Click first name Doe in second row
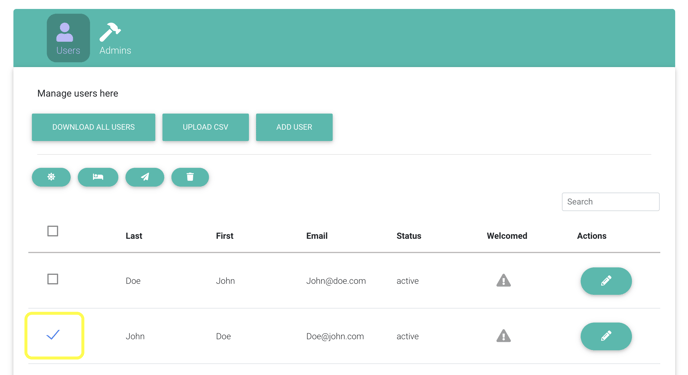Image resolution: width=688 pixels, height=375 pixels. pyautogui.click(x=223, y=336)
